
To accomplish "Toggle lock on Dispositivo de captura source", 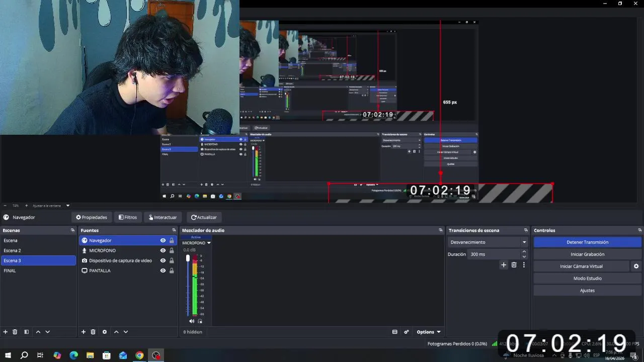I will [172, 260].
